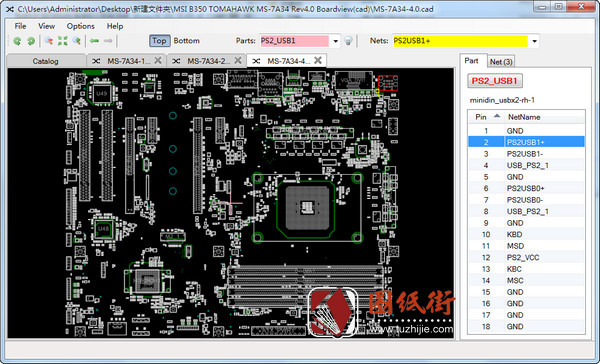Click the red-highlighted PS2_USB1 connector on board

(x=388, y=83)
